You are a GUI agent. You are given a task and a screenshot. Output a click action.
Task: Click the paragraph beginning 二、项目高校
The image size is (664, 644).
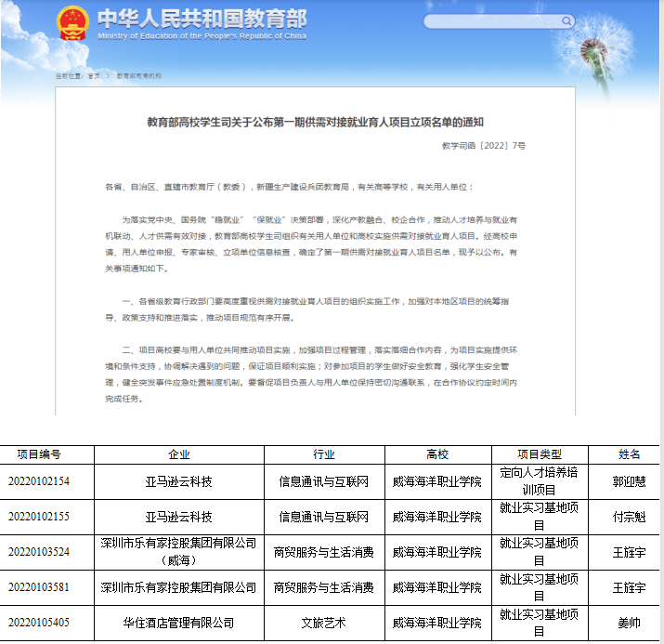pos(311,375)
